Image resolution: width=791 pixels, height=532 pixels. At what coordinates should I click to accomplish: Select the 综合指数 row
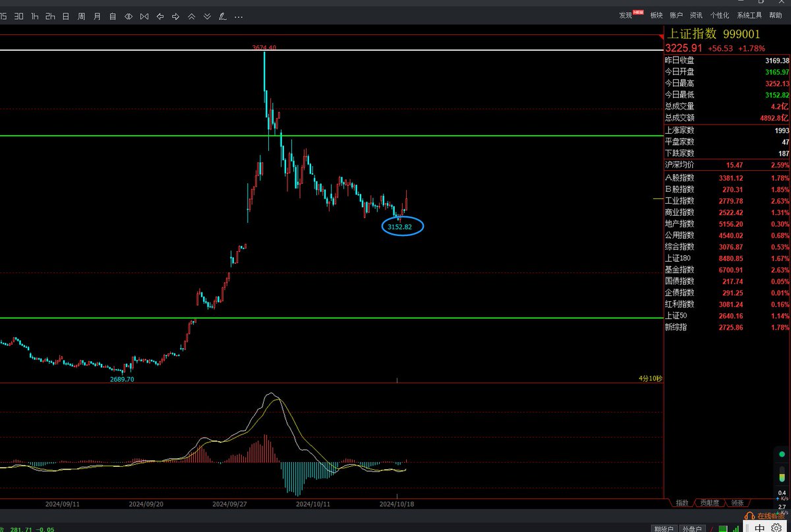tap(727, 247)
